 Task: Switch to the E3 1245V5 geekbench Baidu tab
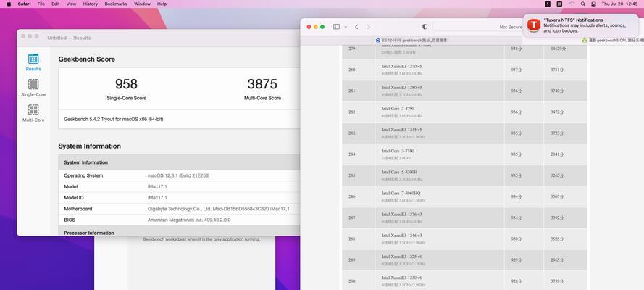pos(411,41)
